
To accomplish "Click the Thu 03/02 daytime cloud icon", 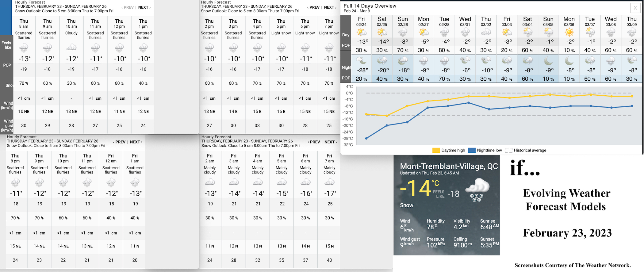I will pyautogui.click(x=486, y=32).
